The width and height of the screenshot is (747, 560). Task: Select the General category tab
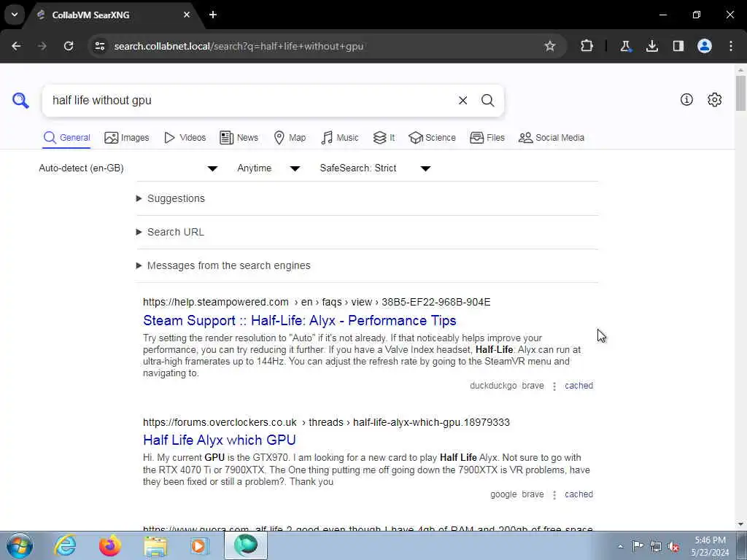pos(66,138)
